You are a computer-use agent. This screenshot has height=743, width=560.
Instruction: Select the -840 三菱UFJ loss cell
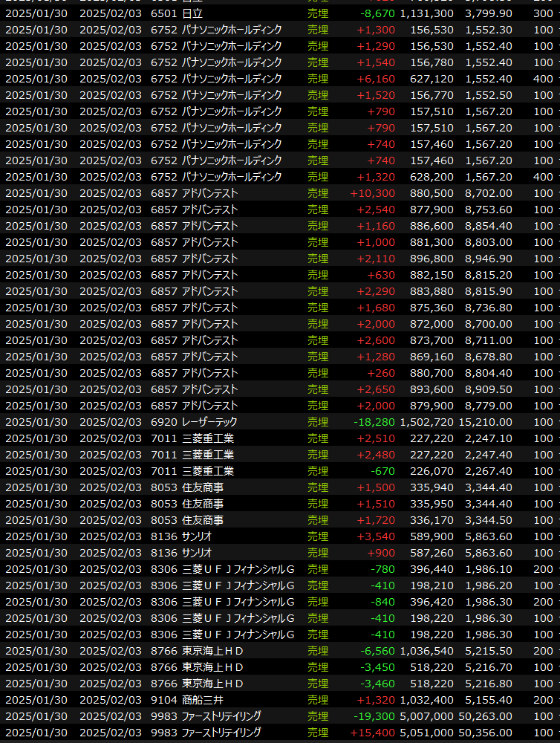382,602
